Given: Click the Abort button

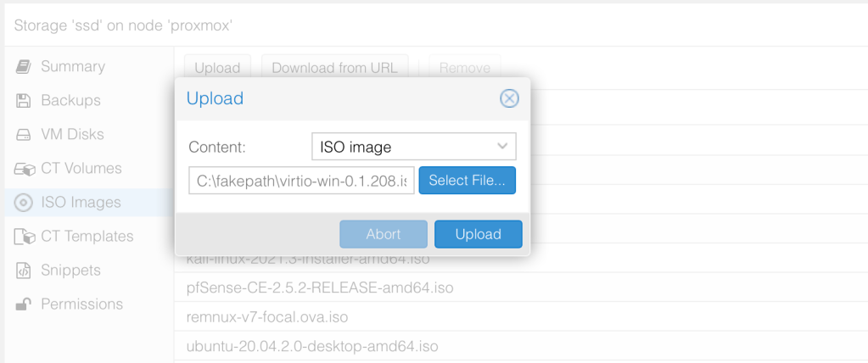Looking at the screenshot, I should (x=383, y=234).
